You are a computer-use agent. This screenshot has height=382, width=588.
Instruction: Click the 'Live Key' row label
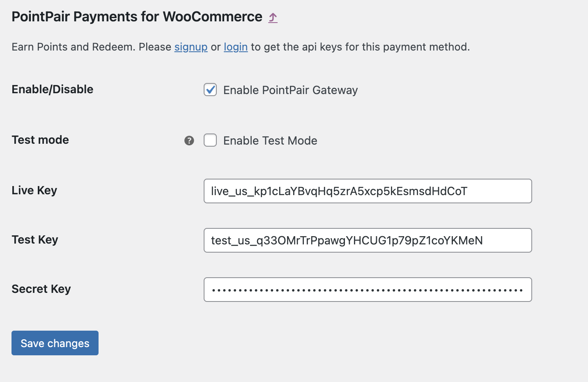pyautogui.click(x=34, y=190)
